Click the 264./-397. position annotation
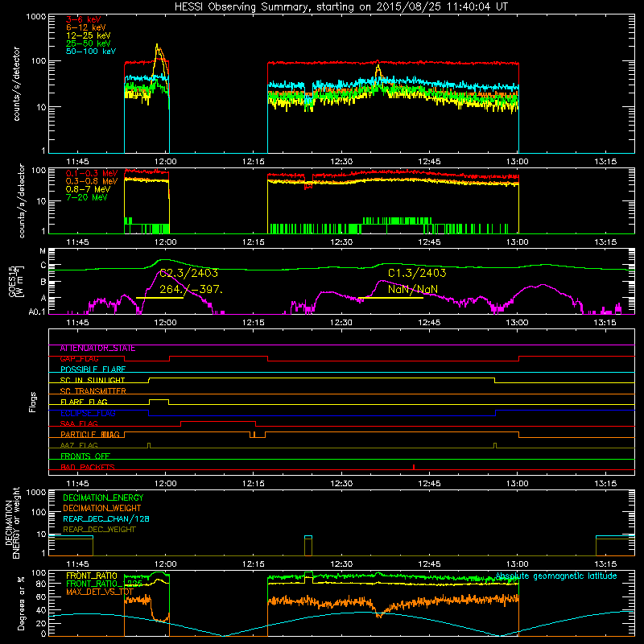The width and height of the screenshot is (644, 644). (192, 290)
